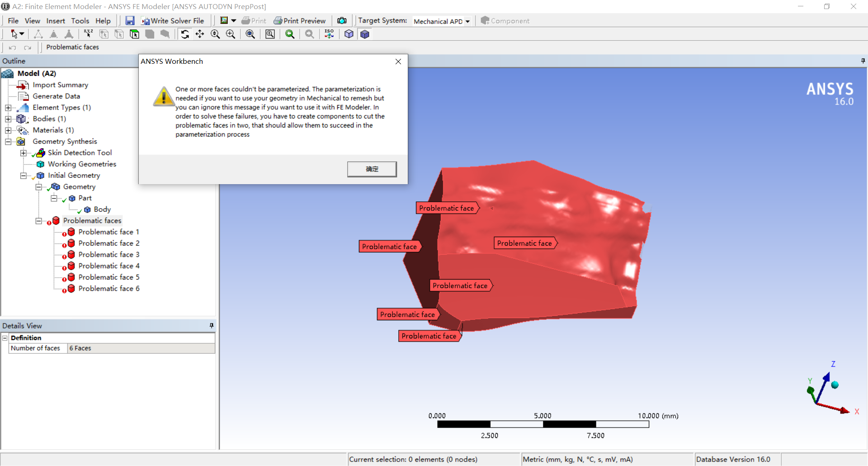Set the ISO isometric view
This screenshot has height=466, width=868.
[x=329, y=34]
